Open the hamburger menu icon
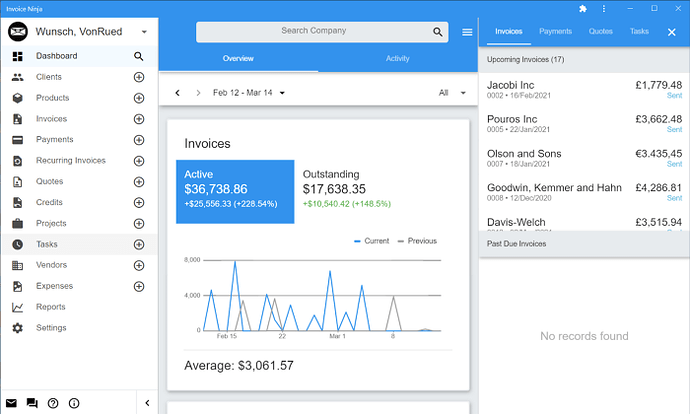 pos(467,32)
